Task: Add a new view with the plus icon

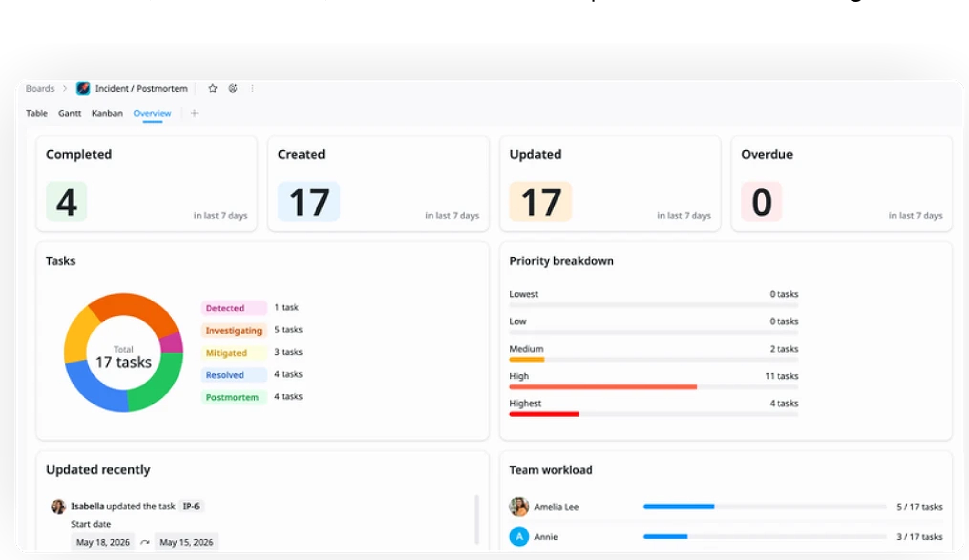Action: (x=194, y=113)
